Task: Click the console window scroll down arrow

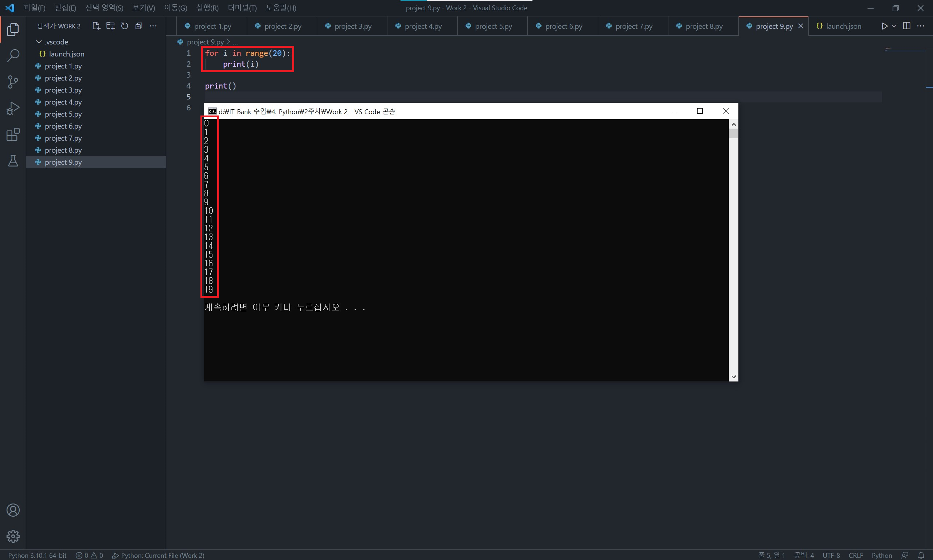Action: pos(733,377)
